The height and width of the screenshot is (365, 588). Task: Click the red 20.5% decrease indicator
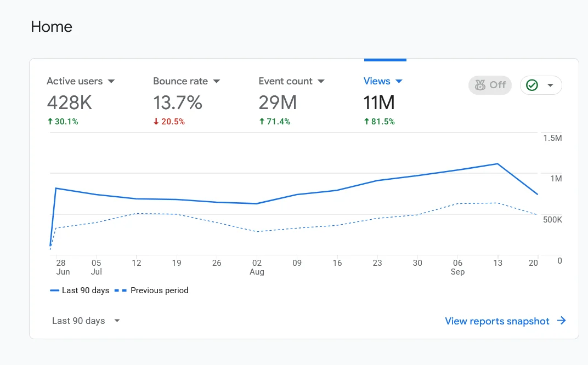[x=169, y=122]
